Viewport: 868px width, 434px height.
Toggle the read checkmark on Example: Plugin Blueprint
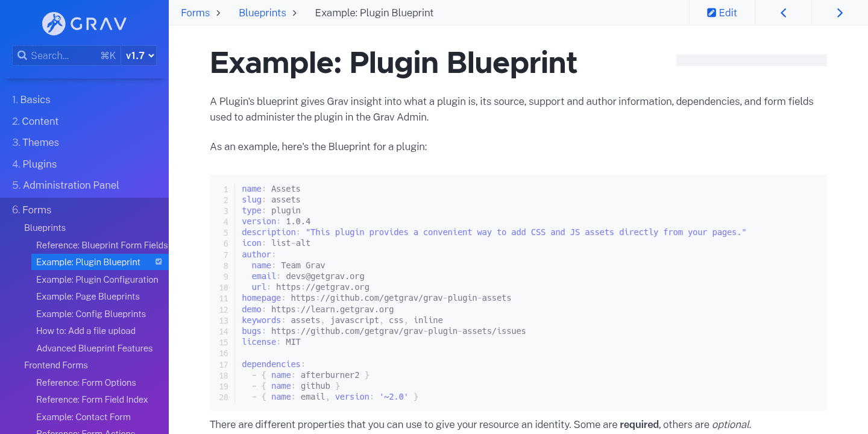pyautogui.click(x=159, y=262)
